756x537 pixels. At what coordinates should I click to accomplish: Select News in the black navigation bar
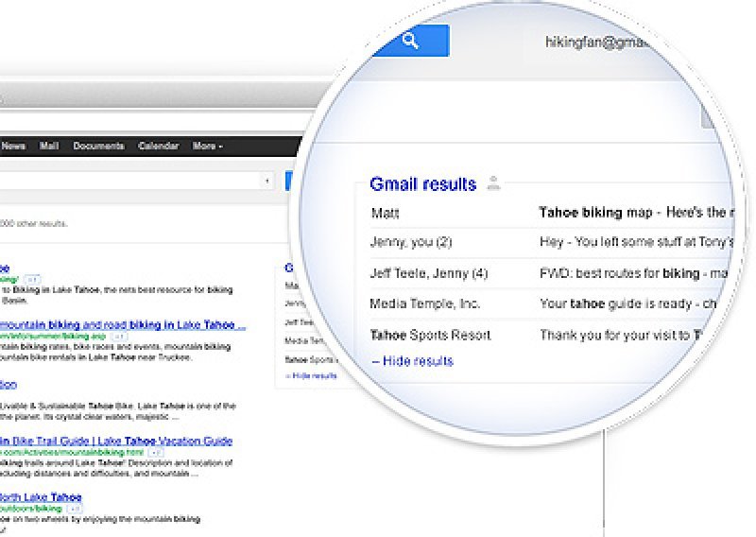point(13,146)
